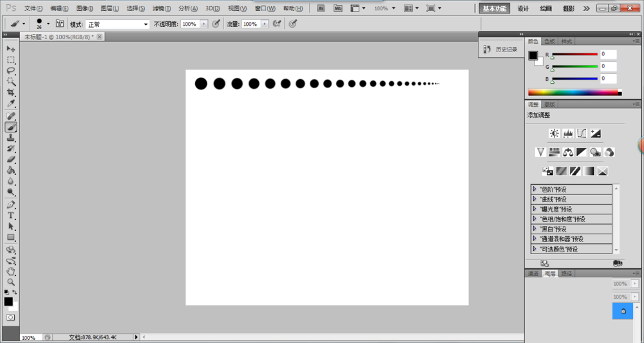The height and width of the screenshot is (343, 644).
Task: Add a Color Balance adjustment
Action: tap(568, 153)
